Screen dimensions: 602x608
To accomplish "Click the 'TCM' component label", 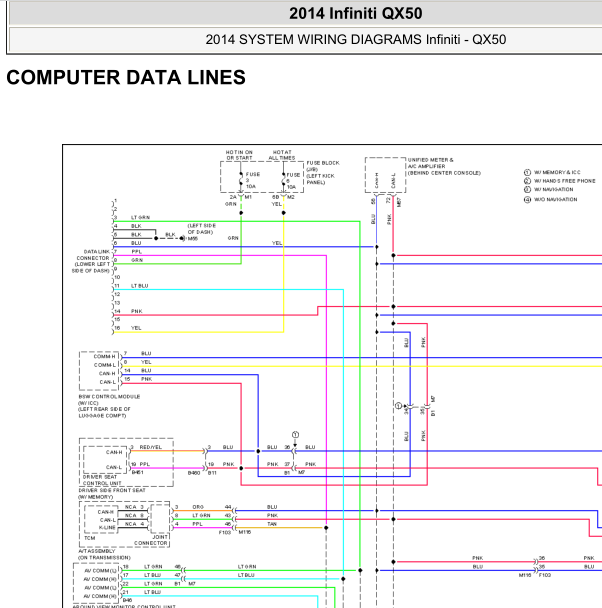I will point(90,538).
